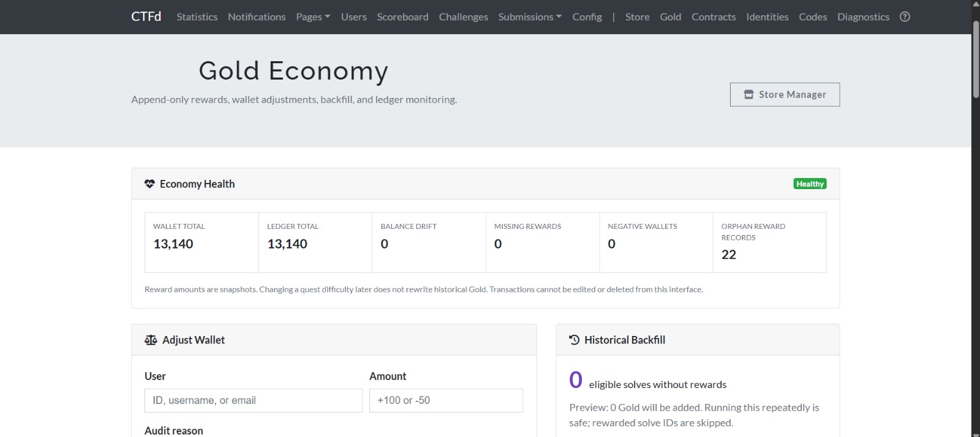Click the green Healthy status badge

coord(810,184)
